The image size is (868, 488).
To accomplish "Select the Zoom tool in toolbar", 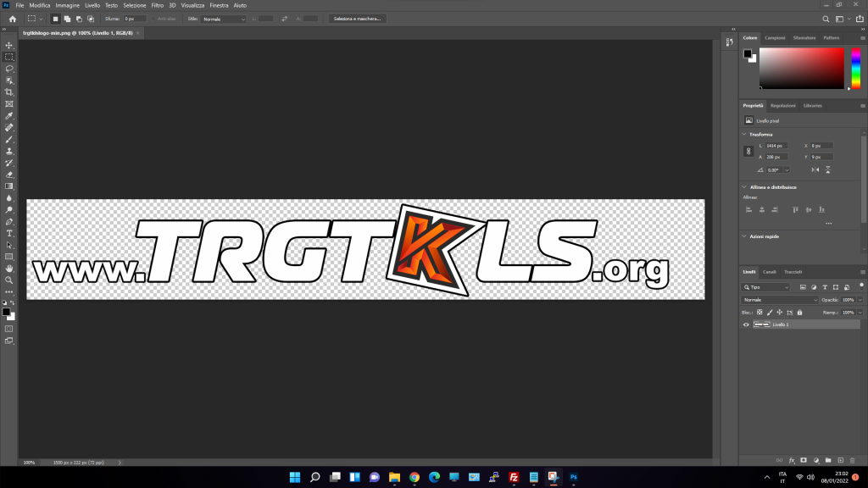I will pos(9,280).
